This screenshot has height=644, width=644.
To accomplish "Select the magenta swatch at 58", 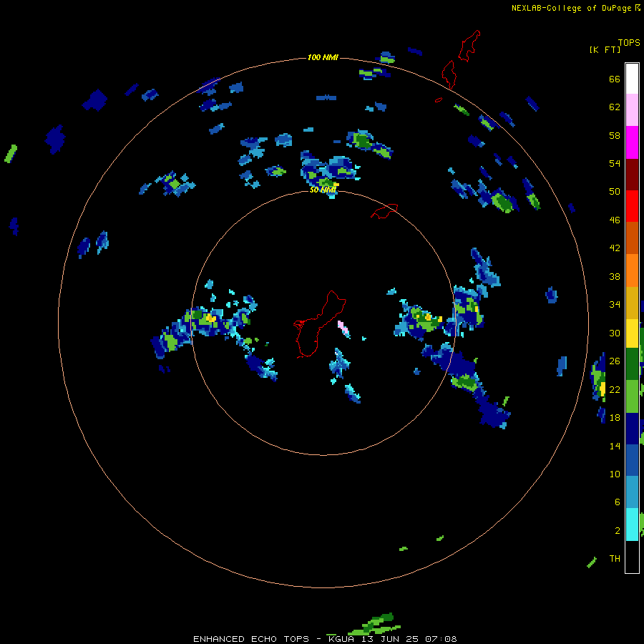I will [x=632, y=142].
